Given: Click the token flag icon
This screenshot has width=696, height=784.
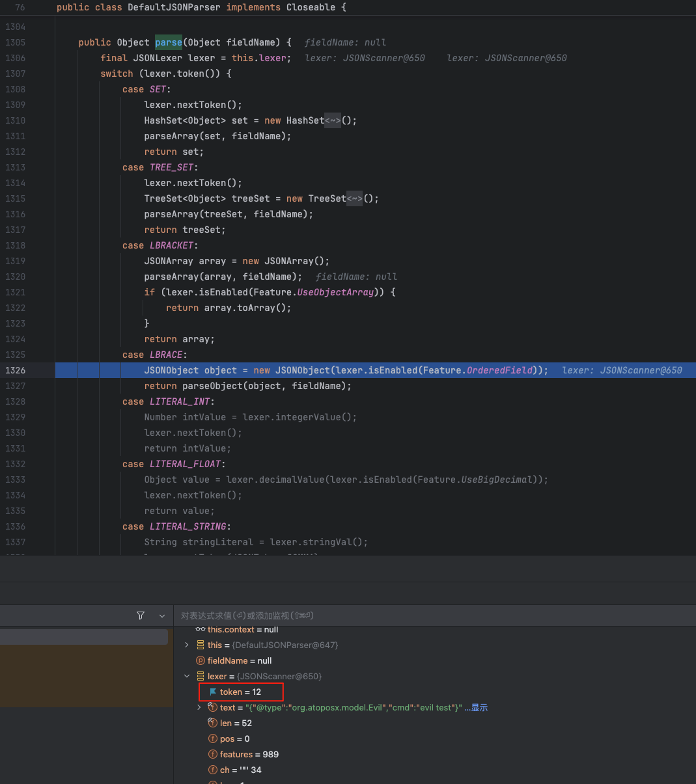Looking at the screenshot, I should pos(213,692).
